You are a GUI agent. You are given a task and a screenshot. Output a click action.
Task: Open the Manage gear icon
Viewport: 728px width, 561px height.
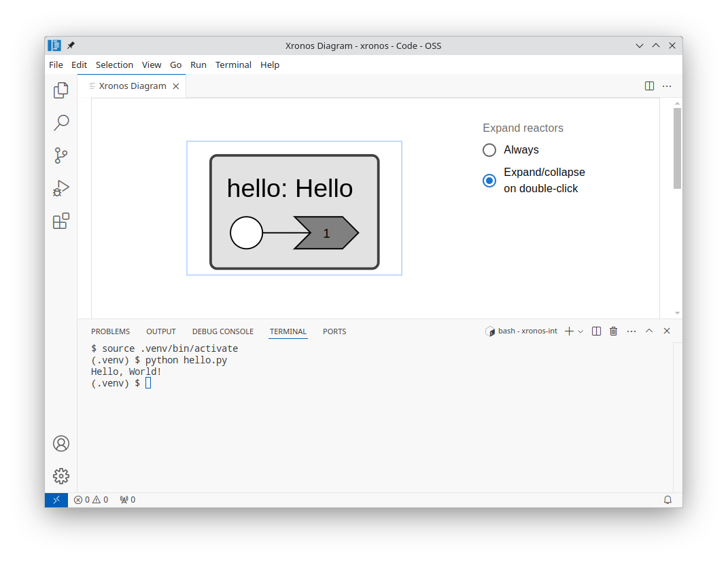(60, 476)
